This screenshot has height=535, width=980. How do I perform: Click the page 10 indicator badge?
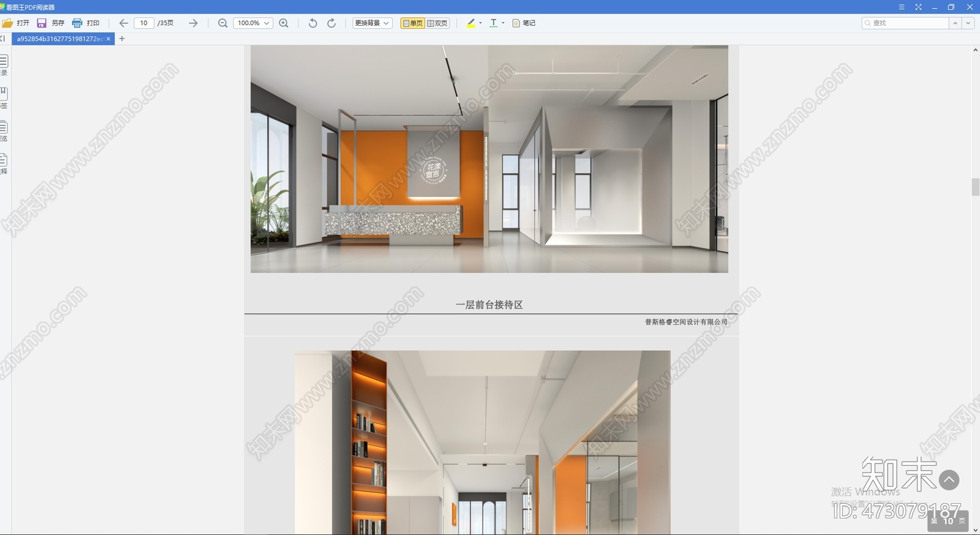pyautogui.click(x=948, y=521)
